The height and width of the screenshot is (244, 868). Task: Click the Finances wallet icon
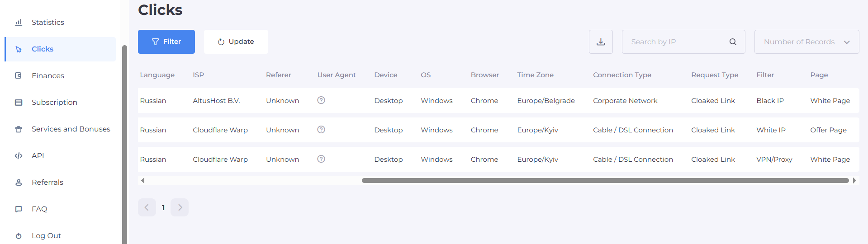pos(19,76)
